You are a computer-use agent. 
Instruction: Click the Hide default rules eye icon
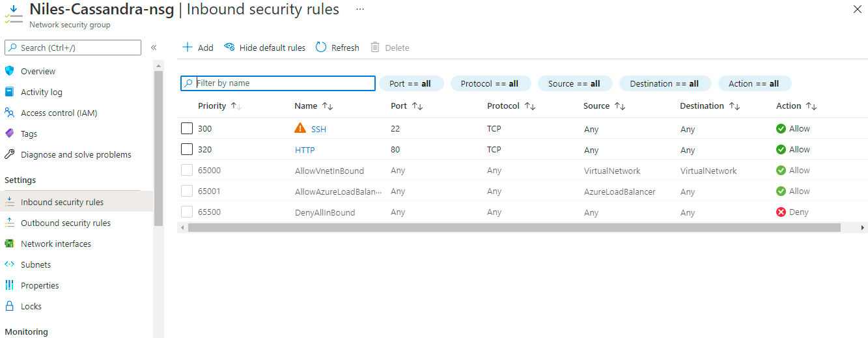tap(229, 48)
